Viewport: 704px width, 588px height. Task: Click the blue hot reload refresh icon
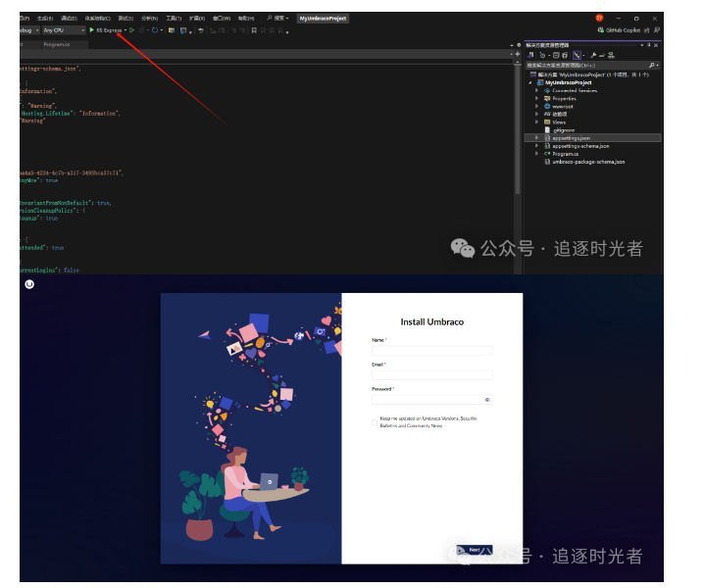pos(155,30)
